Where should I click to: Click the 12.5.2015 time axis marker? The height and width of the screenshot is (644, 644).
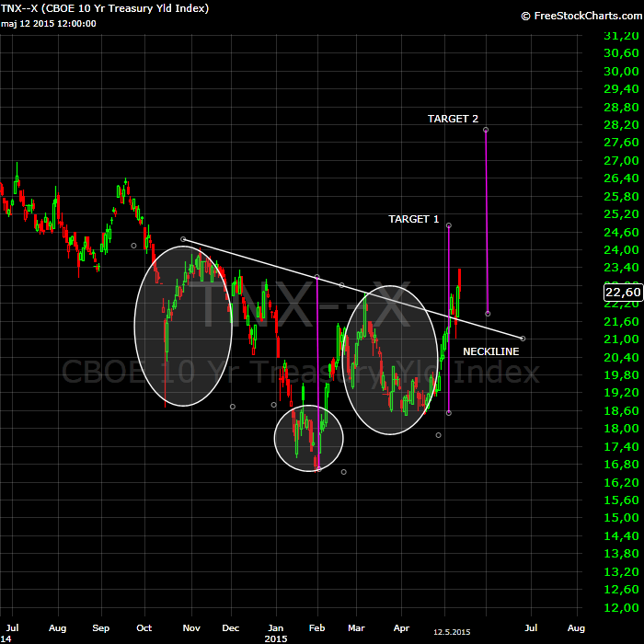tap(452, 632)
